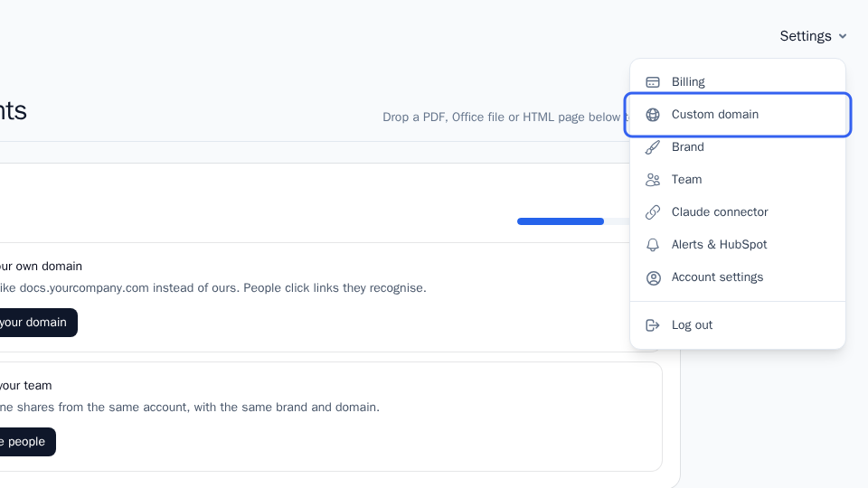Click the 'ur own domain' heading
868x488 pixels.
point(41,266)
